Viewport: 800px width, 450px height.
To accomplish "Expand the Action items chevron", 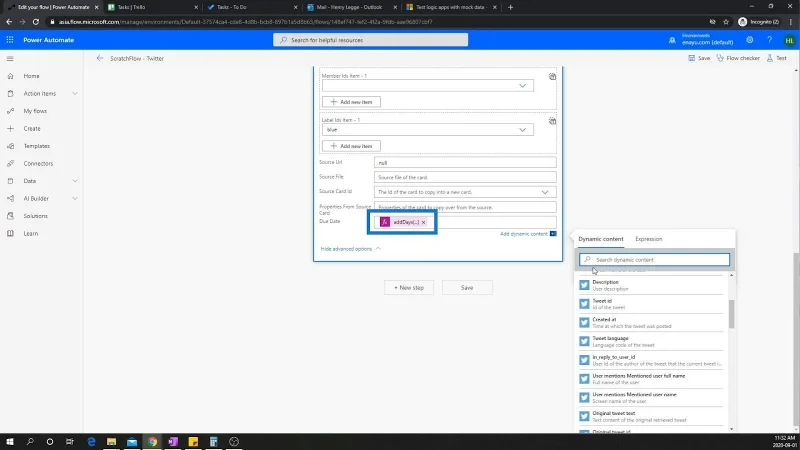I will tap(75, 93).
